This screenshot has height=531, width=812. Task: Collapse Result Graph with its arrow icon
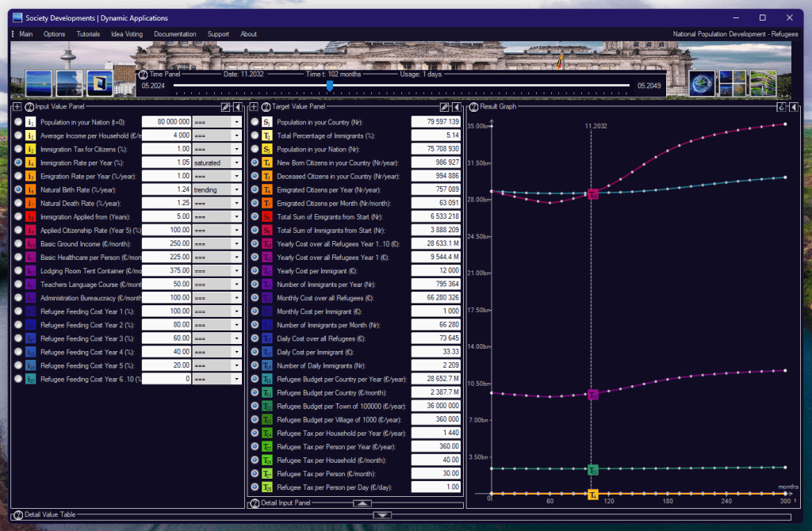794,107
